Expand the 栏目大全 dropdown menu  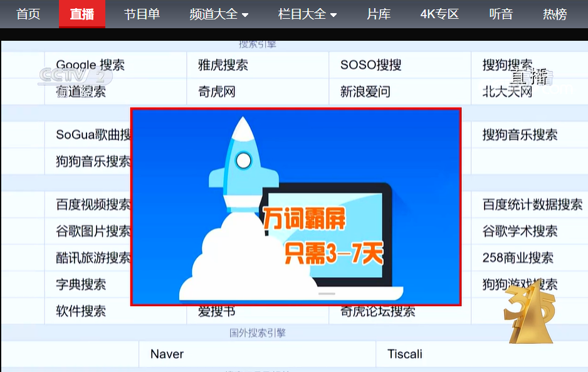[307, 14]
